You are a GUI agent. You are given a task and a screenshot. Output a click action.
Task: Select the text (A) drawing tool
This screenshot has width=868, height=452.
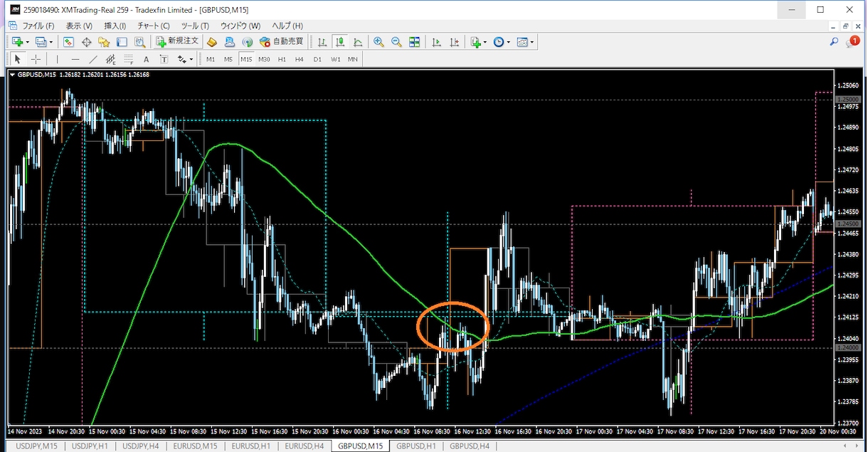pyautogui.click(x=146, y=59)
